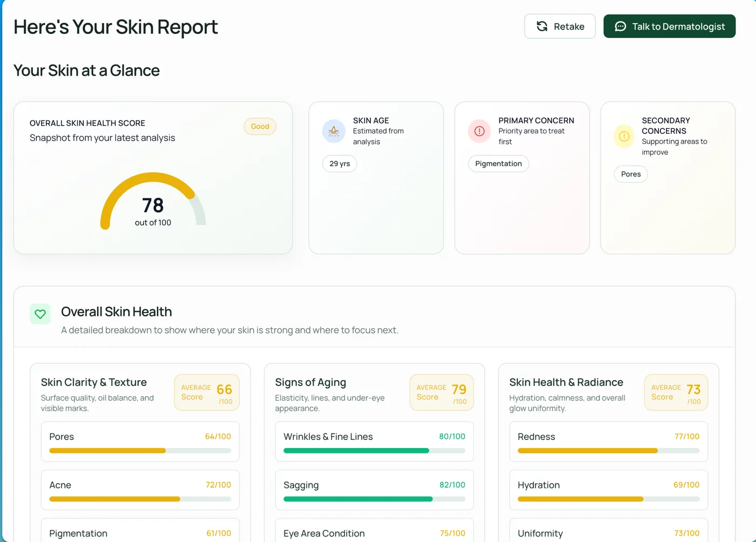
Task: Click the 'Wrinkles & Fine Lines' row label
Action: 328,436
